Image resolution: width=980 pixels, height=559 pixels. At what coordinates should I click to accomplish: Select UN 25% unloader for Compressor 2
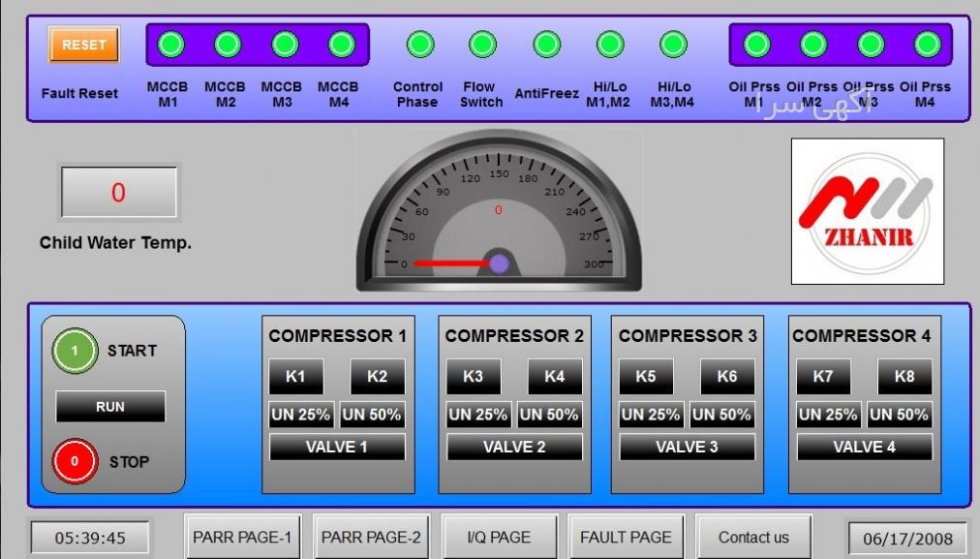(478, 415)
